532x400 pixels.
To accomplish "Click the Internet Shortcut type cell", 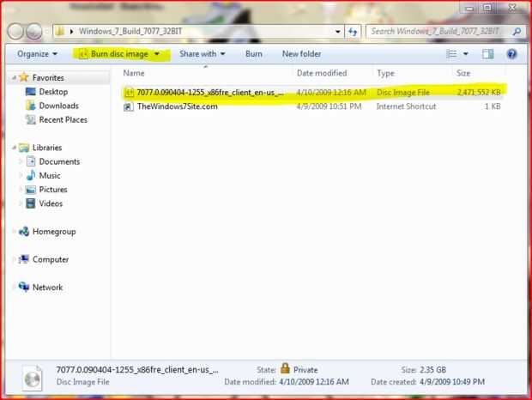I will (x=406, y=106).
